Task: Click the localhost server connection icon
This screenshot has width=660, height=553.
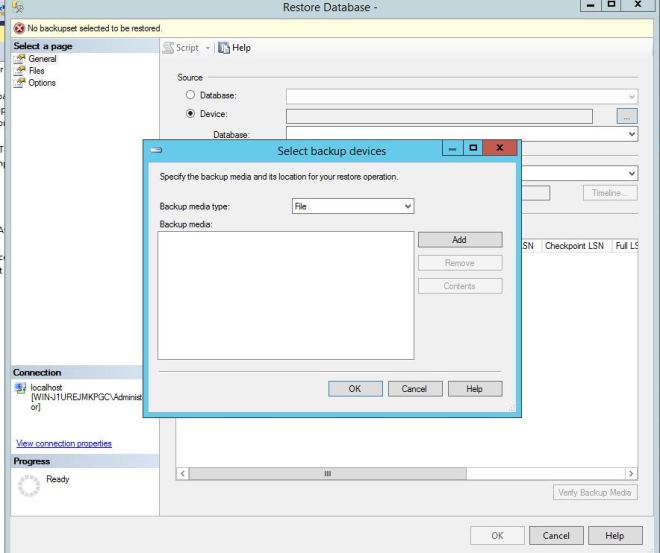Action: (20, 388)
